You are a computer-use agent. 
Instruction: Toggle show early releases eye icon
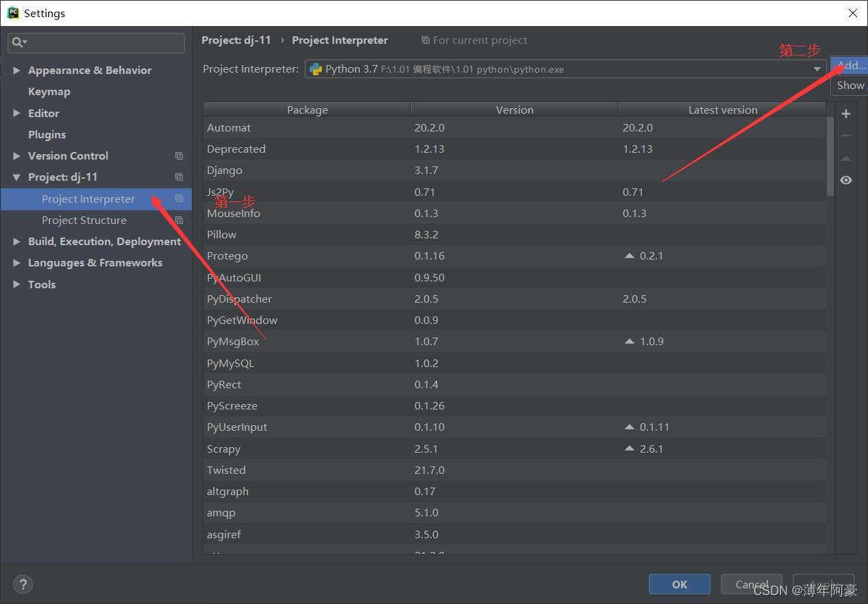tap(846, 180)
